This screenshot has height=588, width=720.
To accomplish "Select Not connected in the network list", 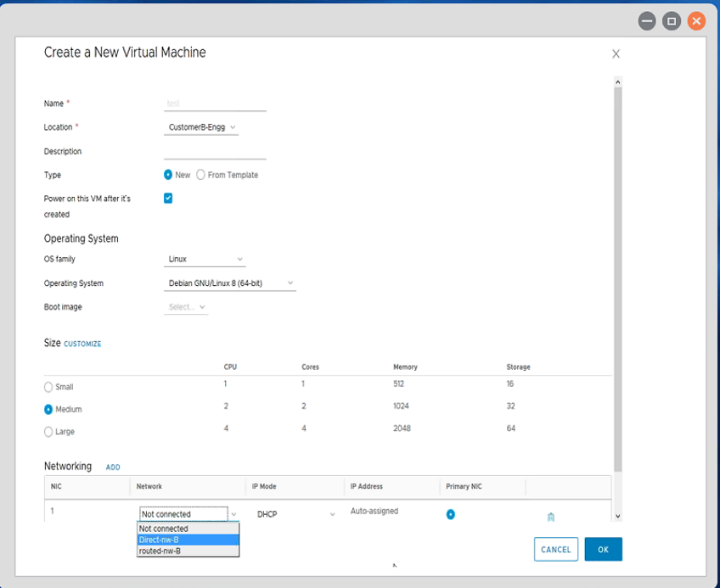I will click(x=188, y=529).
